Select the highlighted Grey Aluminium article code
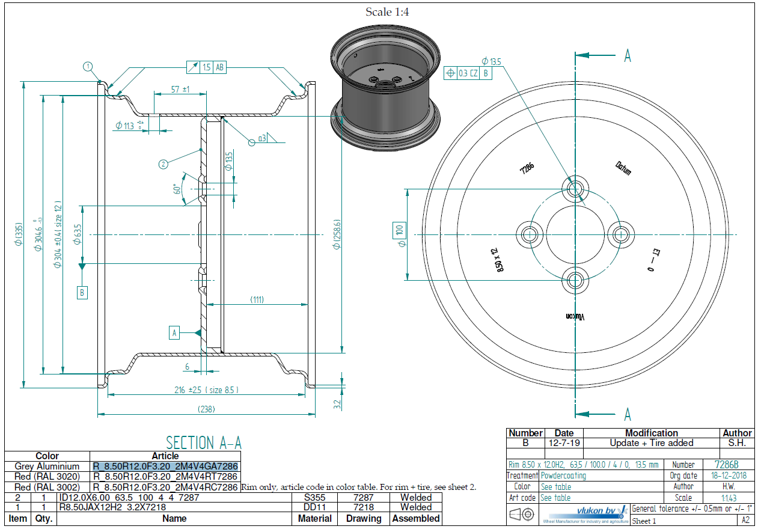 click(x=165, y=466)
